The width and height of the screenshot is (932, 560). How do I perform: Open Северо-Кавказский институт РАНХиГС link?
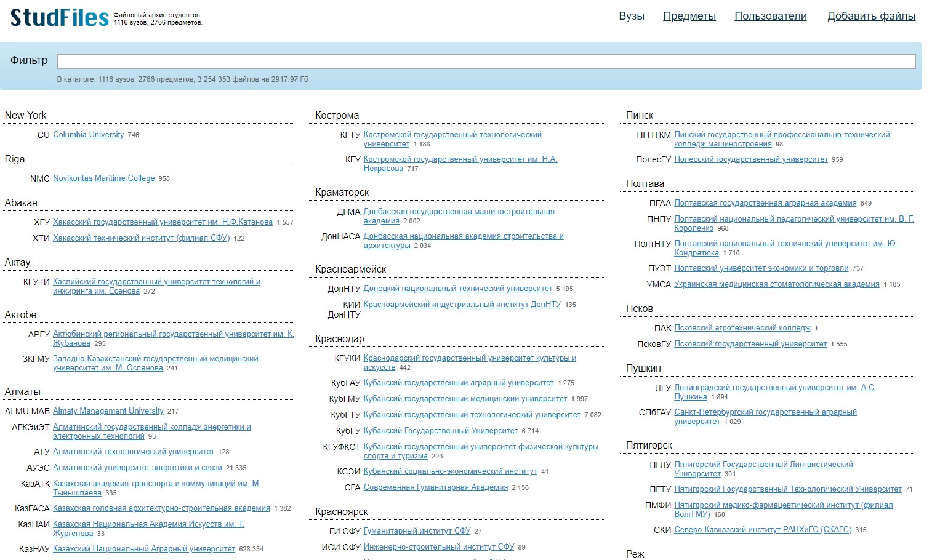click(x=763, y=530)
